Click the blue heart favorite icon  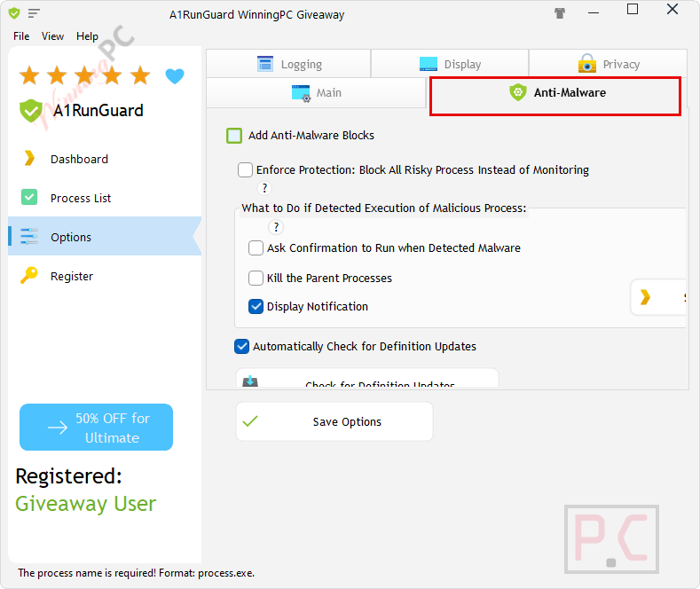point(175,76)
